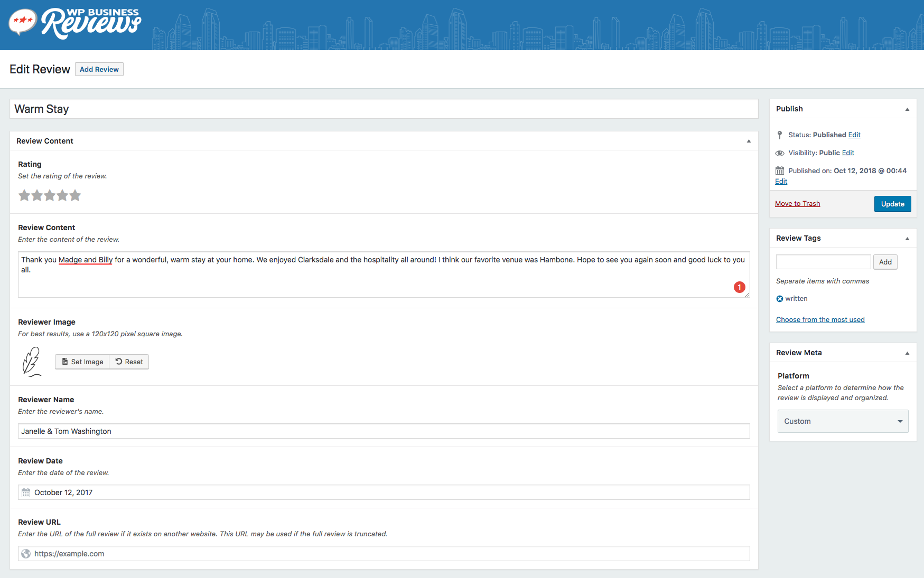The width and height of the screenshot is (924, 578).
Task: Remove the 'written' tag
Action: click(780, 299)
